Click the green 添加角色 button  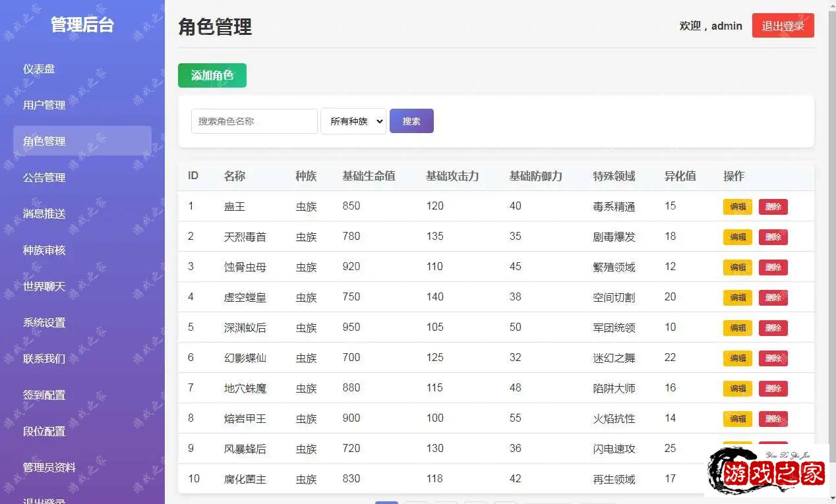[212, 76]
